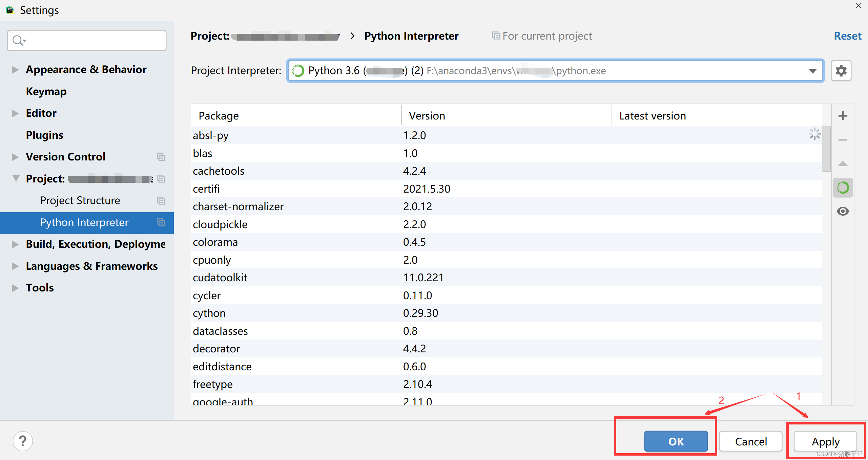Collapse the Project tree node
This screenshot has width=868, height=460.
16,178
